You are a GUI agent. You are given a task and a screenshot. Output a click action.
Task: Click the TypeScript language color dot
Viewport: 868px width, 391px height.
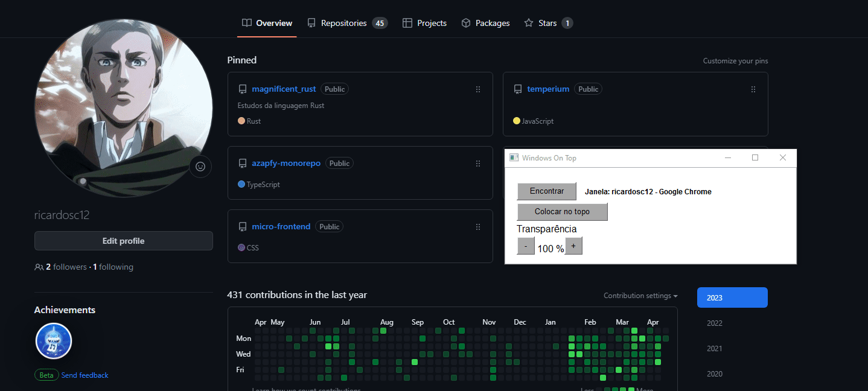click(x=241, y=184)
